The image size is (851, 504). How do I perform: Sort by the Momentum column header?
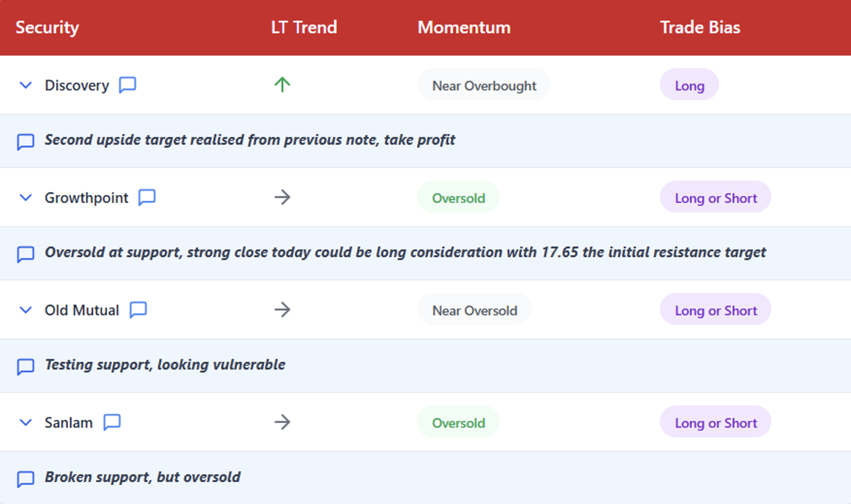[464, 28]
